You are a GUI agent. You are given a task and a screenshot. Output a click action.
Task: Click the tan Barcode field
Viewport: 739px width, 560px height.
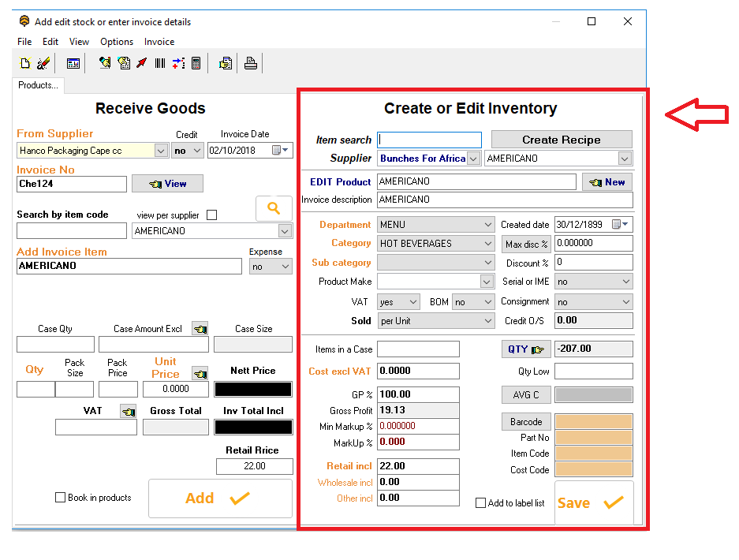pyautogui.click(x=593, y=421)
